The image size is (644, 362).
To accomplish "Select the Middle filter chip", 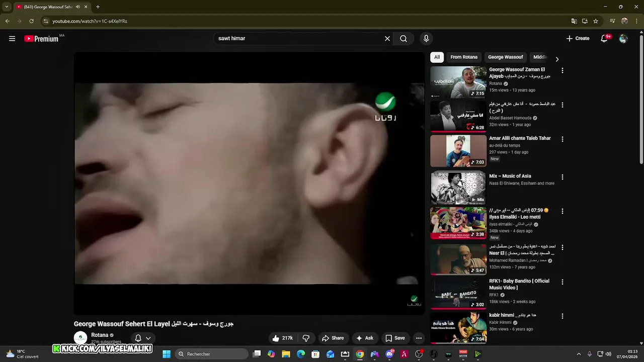I will [540, 57].
